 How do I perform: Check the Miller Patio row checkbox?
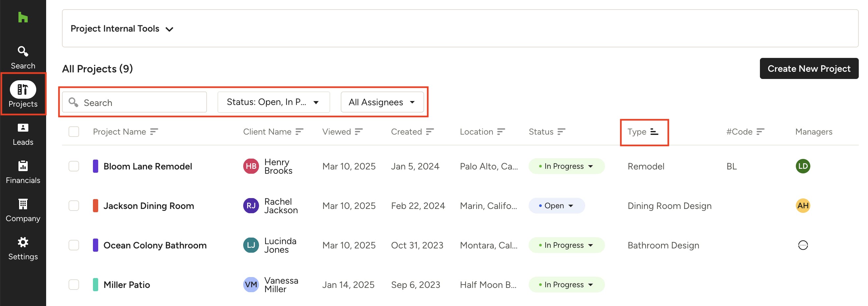click(74, 285)
